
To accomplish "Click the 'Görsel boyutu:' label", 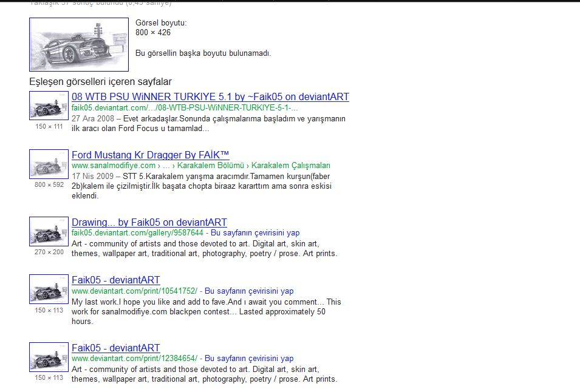I will pos(161,23).
